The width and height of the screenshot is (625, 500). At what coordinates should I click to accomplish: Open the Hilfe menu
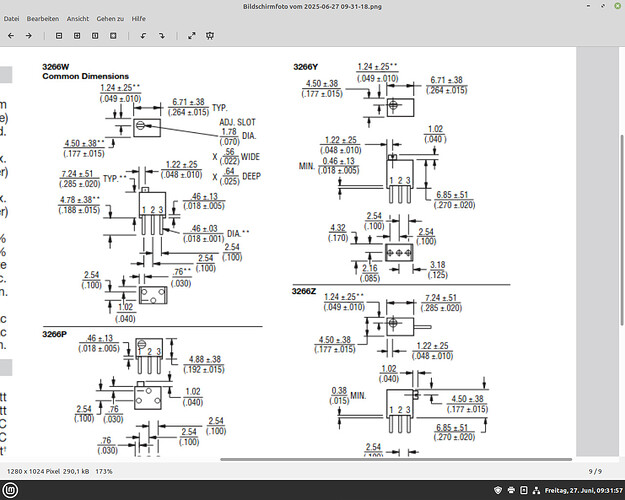coord(139,19)
